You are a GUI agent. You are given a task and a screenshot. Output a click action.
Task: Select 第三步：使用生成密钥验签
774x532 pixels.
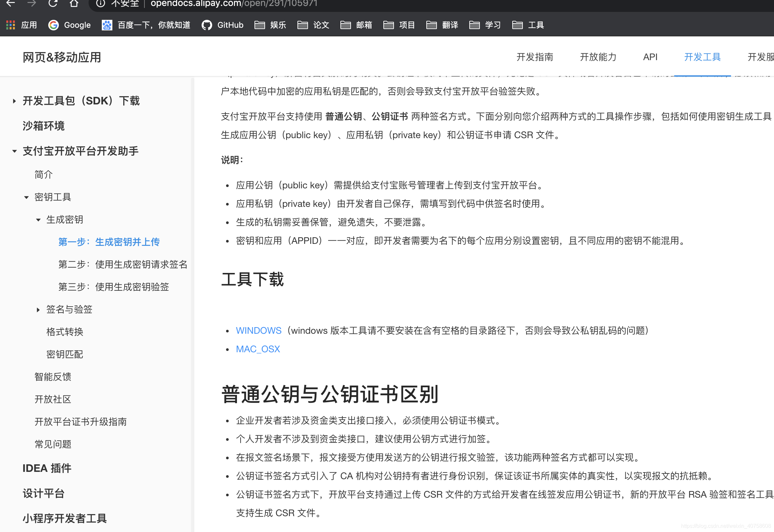click(x=114, y=287)
